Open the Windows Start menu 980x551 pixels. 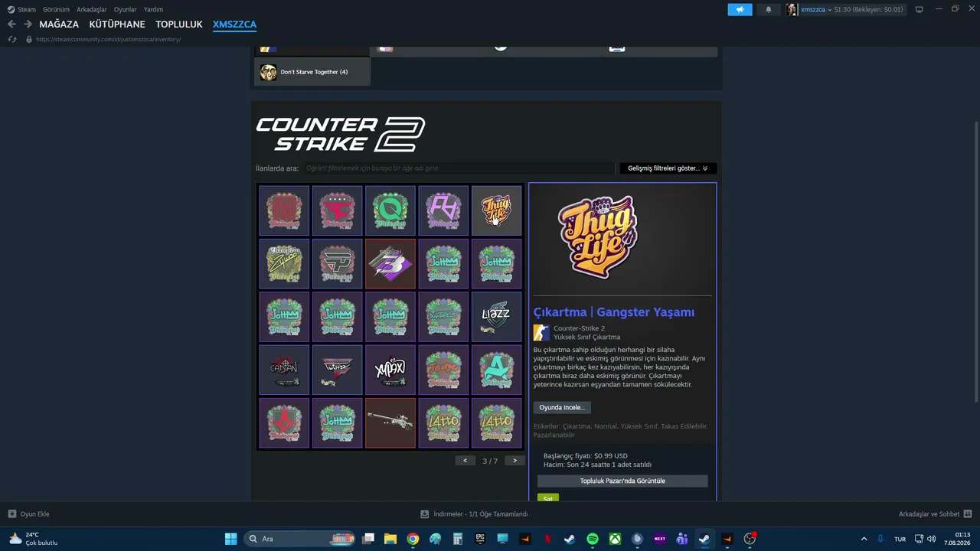230,539
